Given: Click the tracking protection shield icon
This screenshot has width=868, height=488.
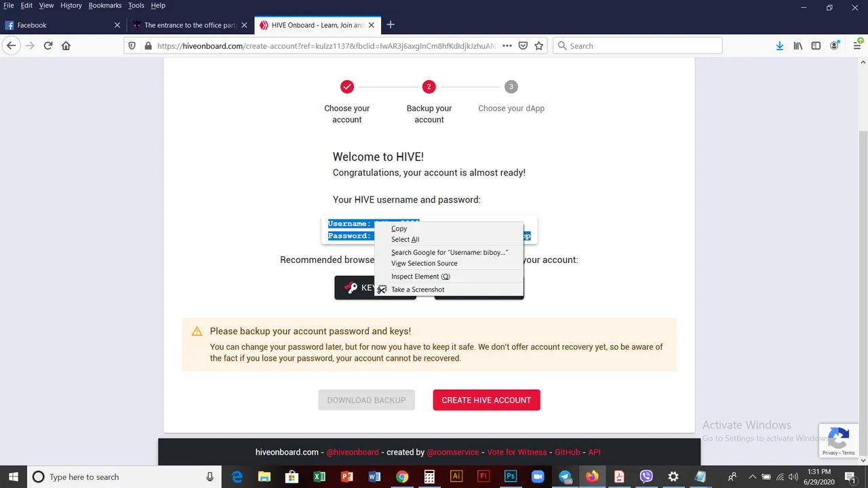Looking at the screenshot, I should tap(134, 45).
